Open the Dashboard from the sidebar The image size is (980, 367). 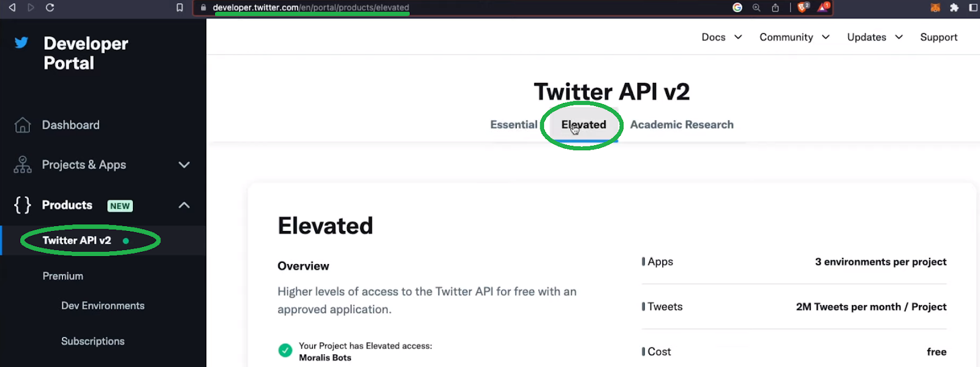click(70, 125)
